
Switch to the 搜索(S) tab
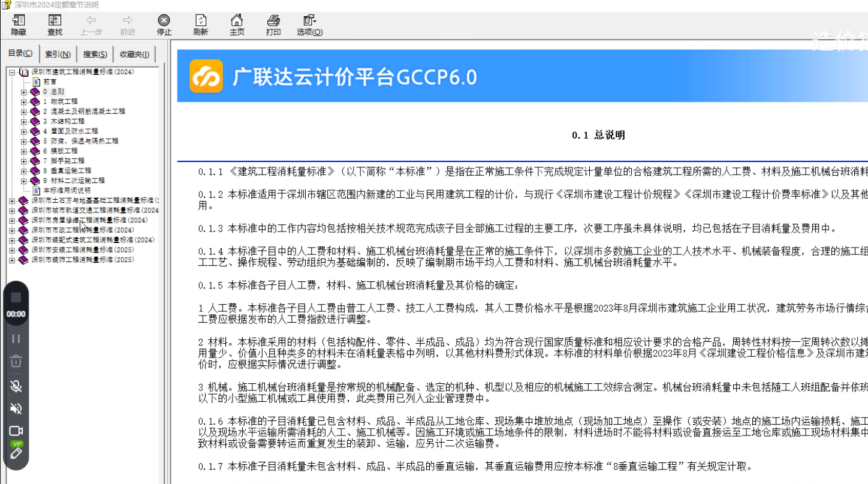point(94,53)
